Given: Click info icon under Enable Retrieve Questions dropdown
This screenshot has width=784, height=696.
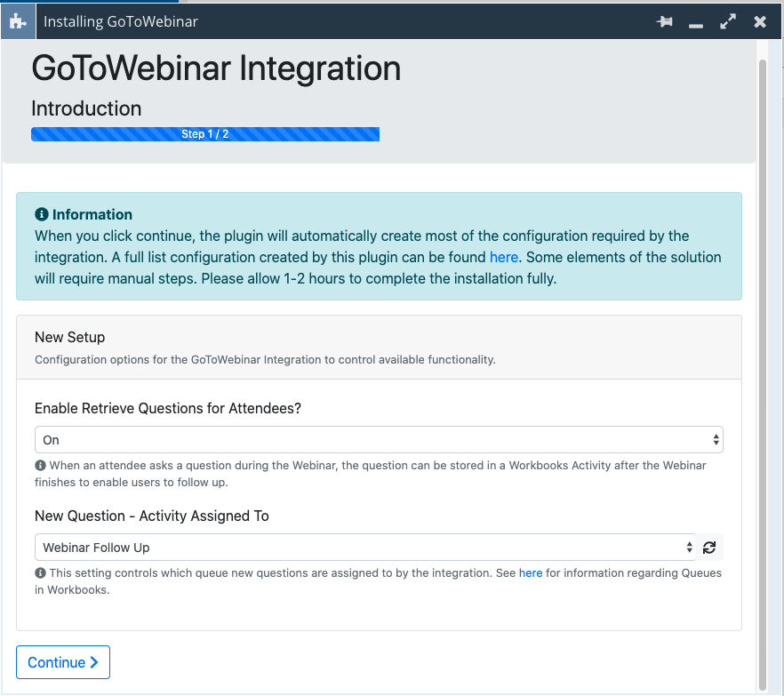Looking at the screenshot, I should (x=40, y=466).
